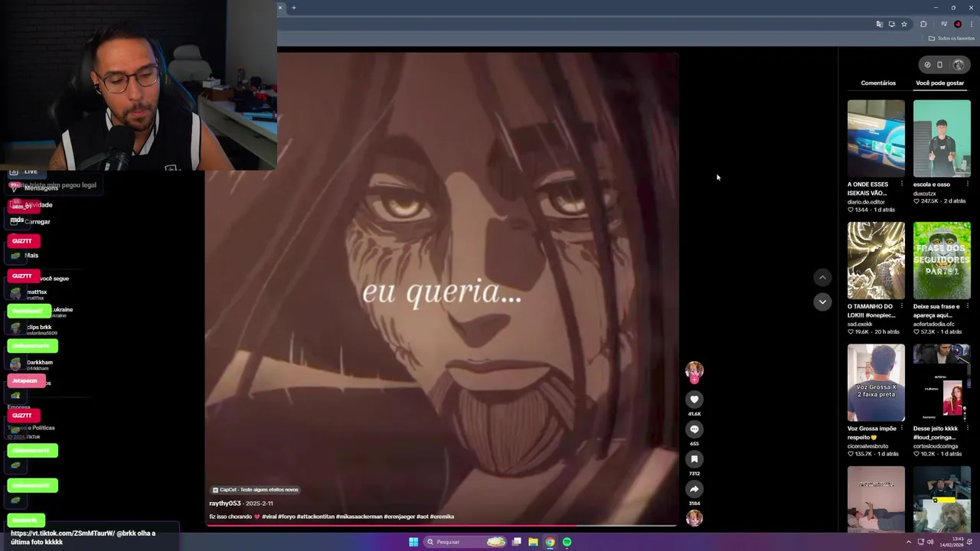Open duxcutzx author link
The height and width of the screenshot is (551, 980).
(x=924, y=194)
